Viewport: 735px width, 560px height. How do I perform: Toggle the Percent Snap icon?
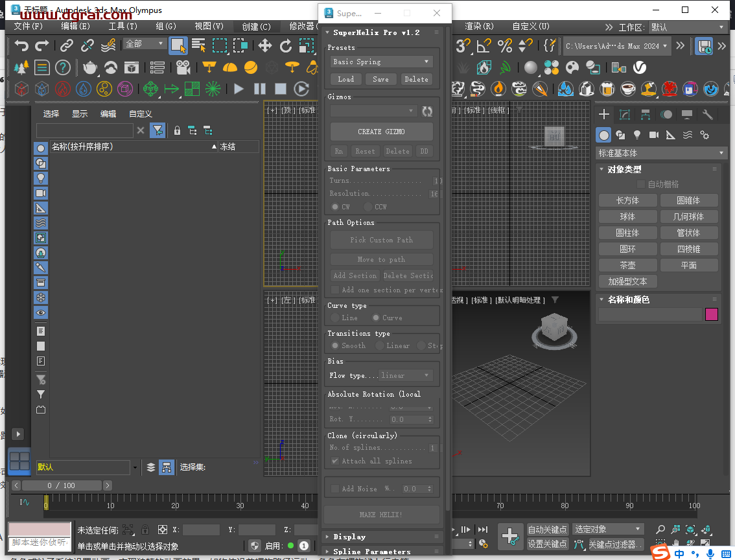pyautogui.click(x=504, y=45)
